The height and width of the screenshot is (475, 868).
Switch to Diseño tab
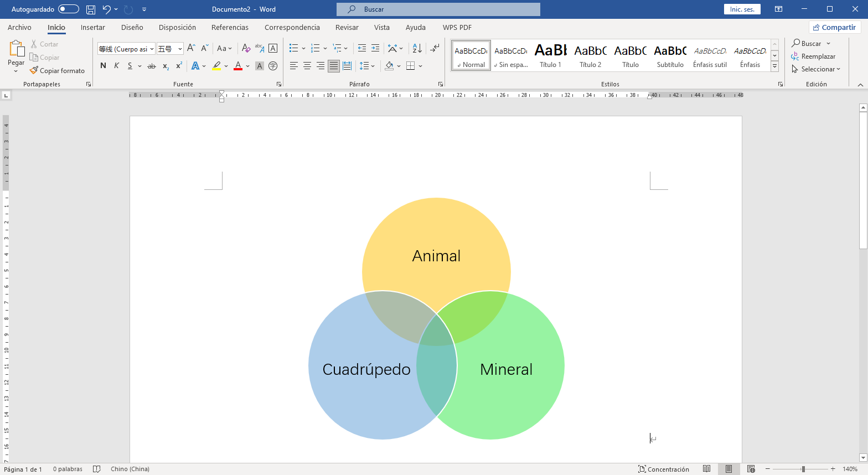pos(132,27)
